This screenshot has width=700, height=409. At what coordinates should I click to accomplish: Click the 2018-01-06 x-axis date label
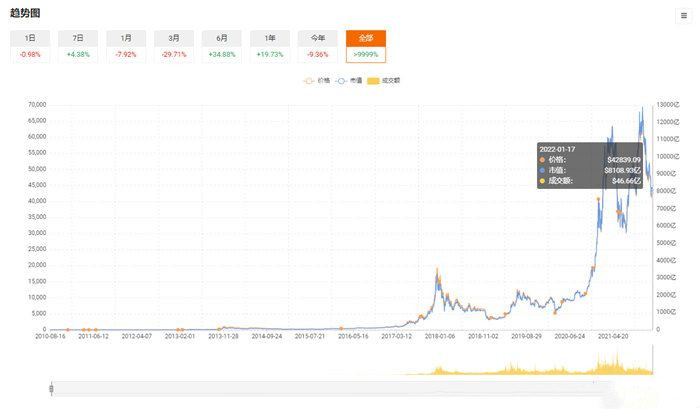[440, 336]
